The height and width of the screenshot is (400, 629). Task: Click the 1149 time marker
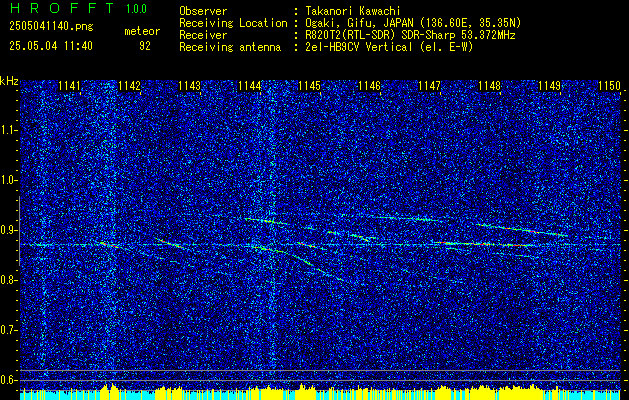tap(549, 86)
